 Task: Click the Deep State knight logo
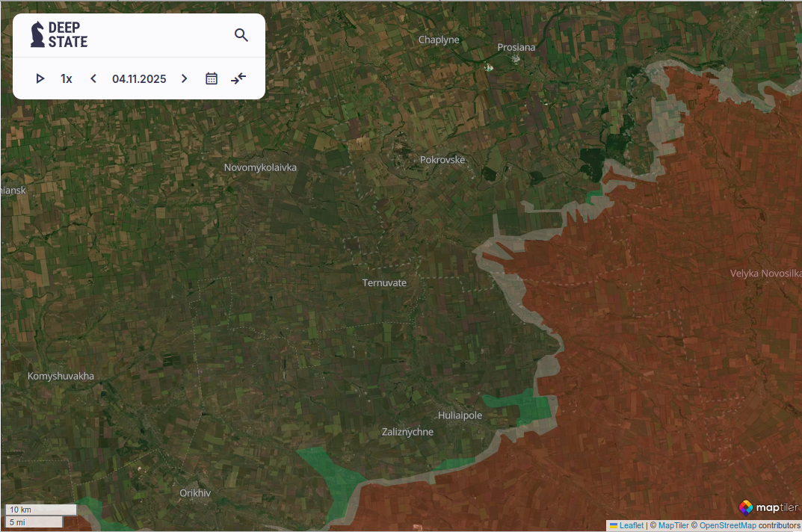pyautogui.click(x=37, y=34)
